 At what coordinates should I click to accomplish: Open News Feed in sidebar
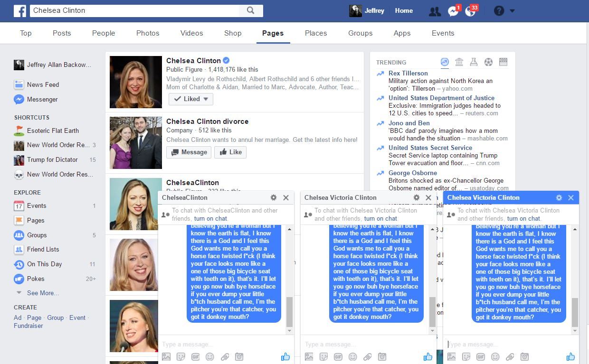tap(43, 84)
